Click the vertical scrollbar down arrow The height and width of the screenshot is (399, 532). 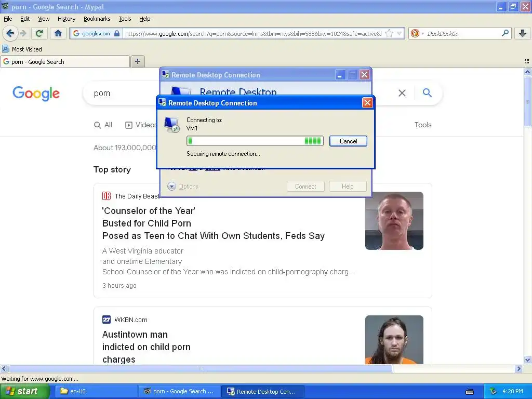click(x=527, y=360)
